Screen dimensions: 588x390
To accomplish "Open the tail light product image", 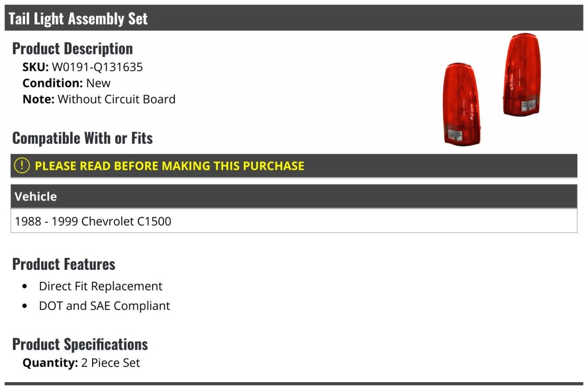I will [x=492, y=90].
